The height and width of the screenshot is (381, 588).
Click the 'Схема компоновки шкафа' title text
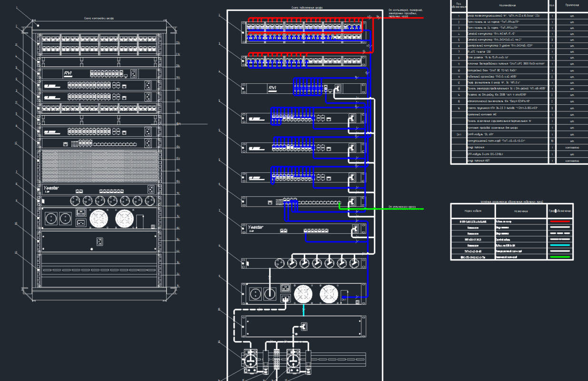99,18
